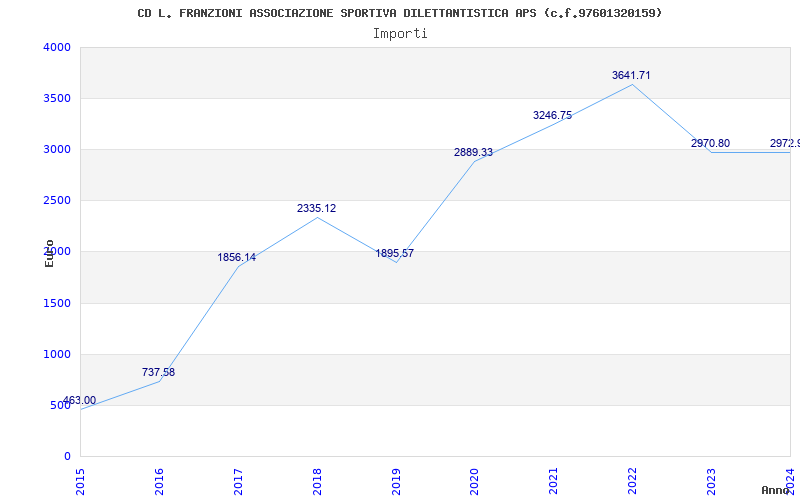Select the 1856.14 data label

[237, 258]
